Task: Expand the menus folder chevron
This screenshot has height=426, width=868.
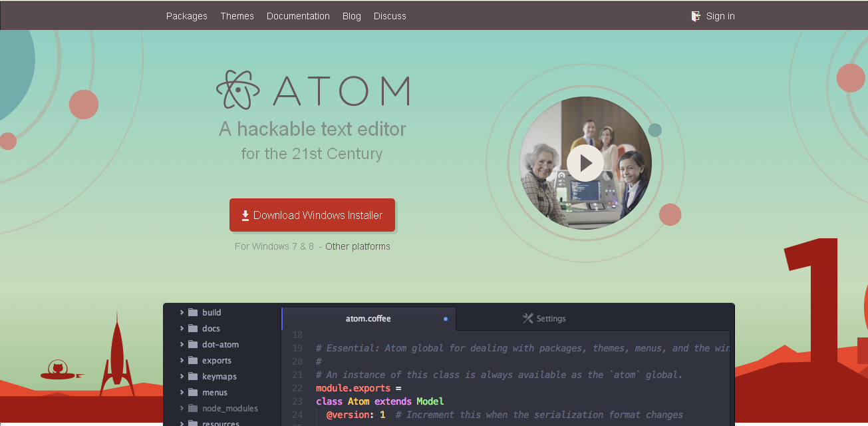Action: click(182, 392)
